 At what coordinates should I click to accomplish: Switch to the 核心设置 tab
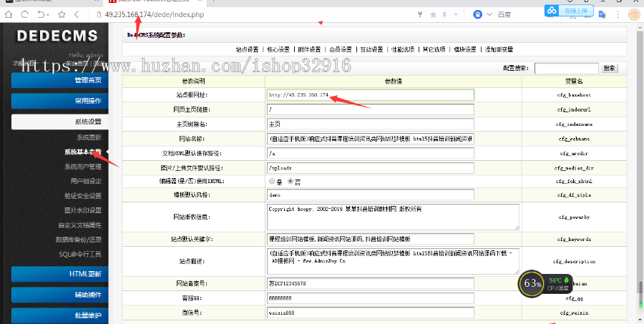[x=280, y=49]
